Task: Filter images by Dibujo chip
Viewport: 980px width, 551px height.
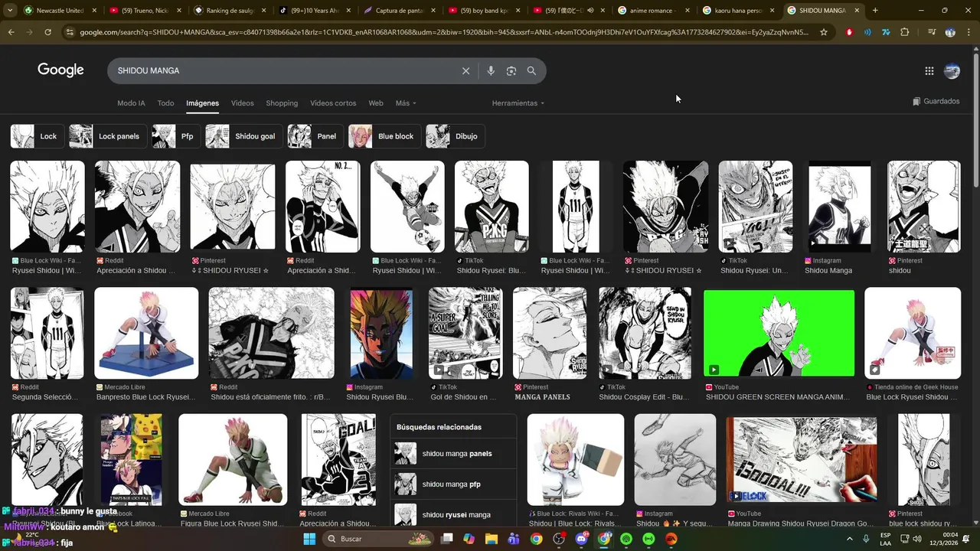Action: pos(455,136)
